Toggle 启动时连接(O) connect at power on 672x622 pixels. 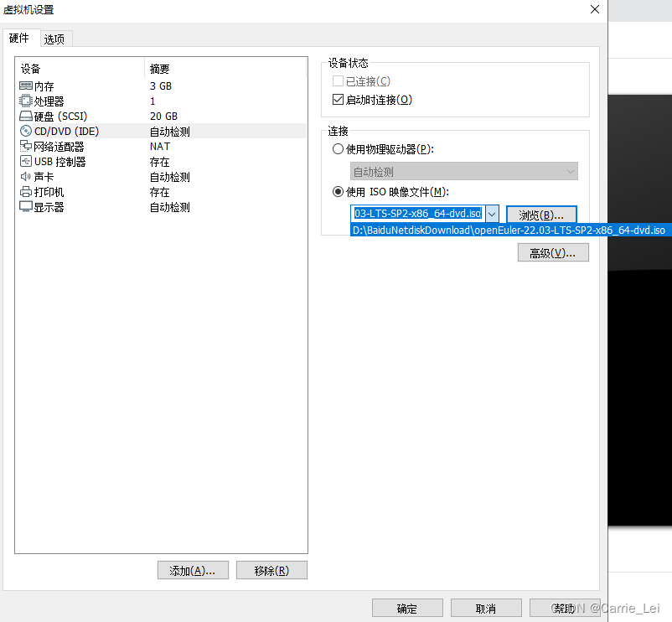click(x=338, y=100)
